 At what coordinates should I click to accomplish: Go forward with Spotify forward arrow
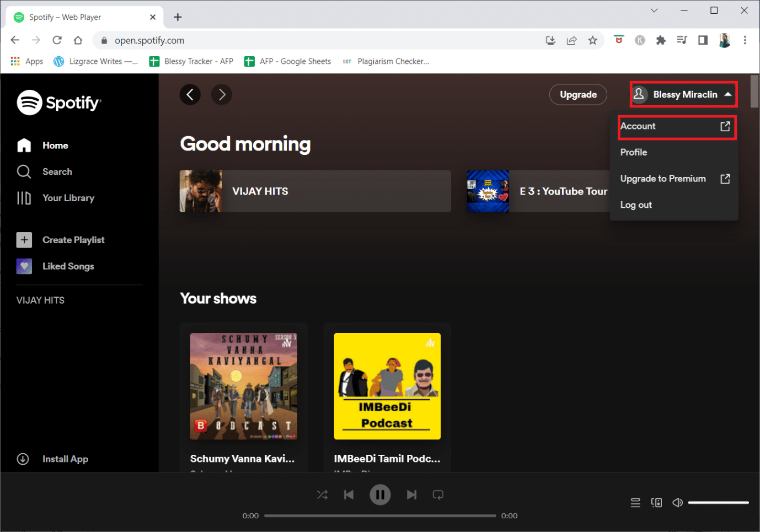[x=222, y=95]
